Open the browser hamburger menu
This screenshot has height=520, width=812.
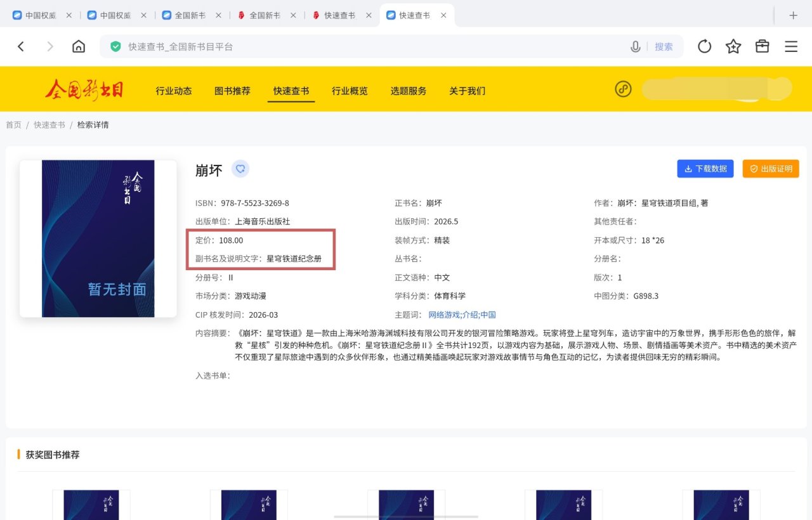coord(791,46)
